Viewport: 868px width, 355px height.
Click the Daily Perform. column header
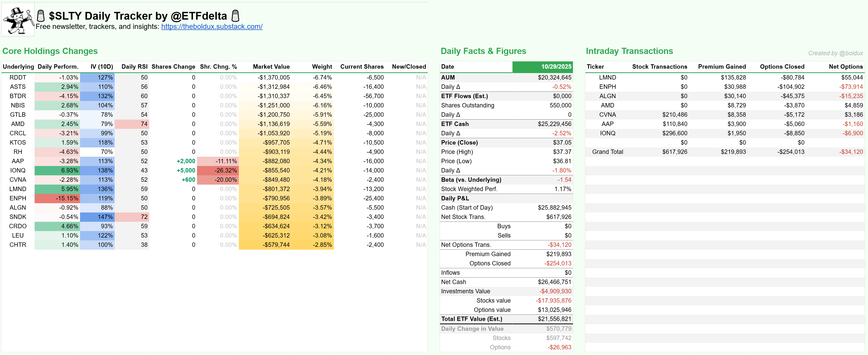[58, 67]
